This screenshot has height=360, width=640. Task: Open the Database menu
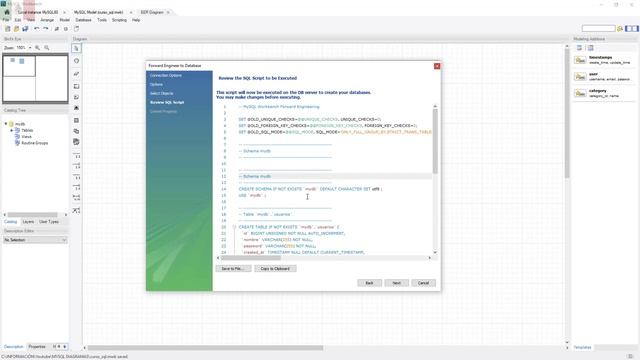[83, 20]
